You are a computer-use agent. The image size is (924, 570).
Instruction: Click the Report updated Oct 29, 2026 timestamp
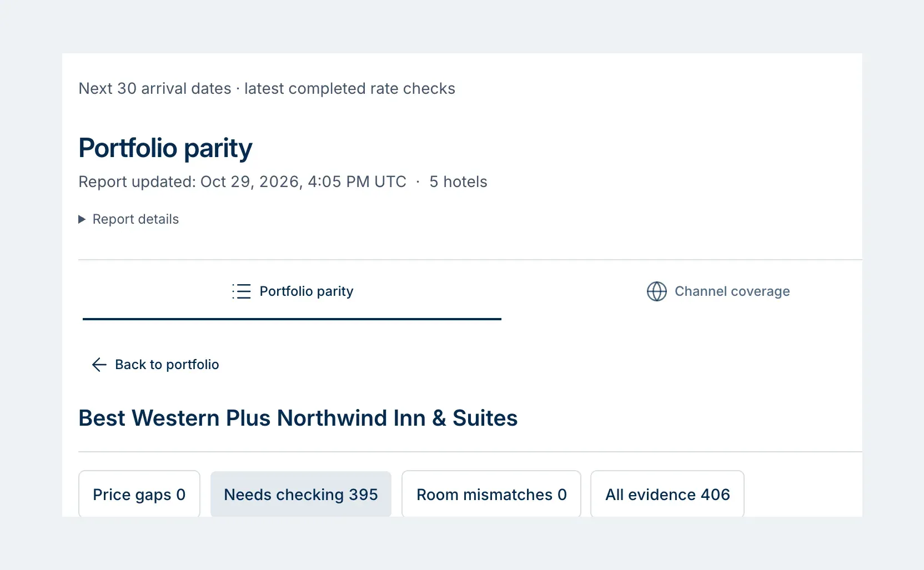(x=242, y=182)
